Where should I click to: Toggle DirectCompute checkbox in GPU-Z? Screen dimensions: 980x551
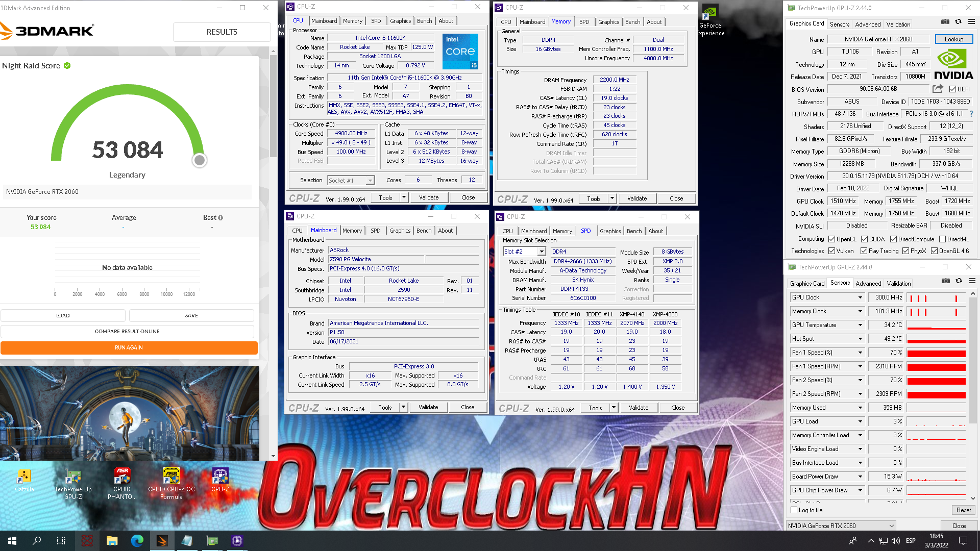click(x=893, y=239)
